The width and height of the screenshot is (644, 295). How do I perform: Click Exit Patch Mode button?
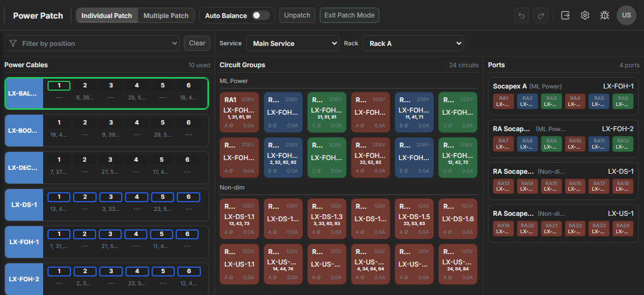tap(349, 15)
